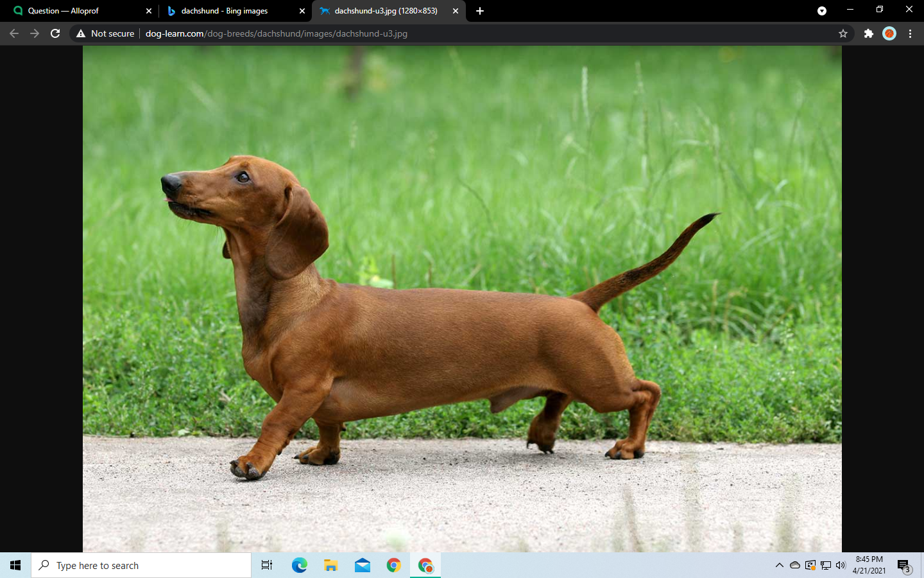The height and width of the screenshot is (578, 924).
Task: Open the tab search dropdown button
Action: click(x=822, y=11)
